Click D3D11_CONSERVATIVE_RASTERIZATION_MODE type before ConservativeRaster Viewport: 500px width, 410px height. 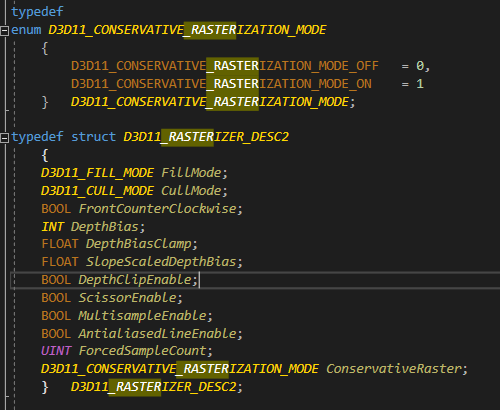pos(180,369)
